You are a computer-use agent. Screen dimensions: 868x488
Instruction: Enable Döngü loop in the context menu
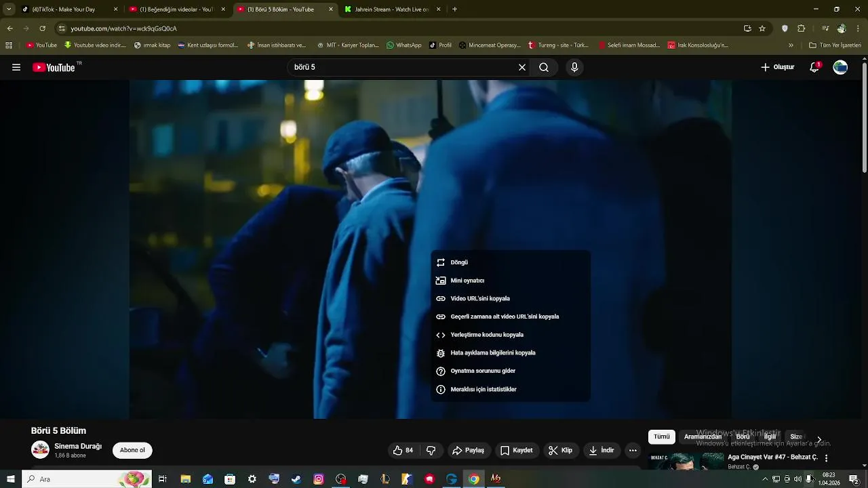pyautogui.click(x=511, y=262)
